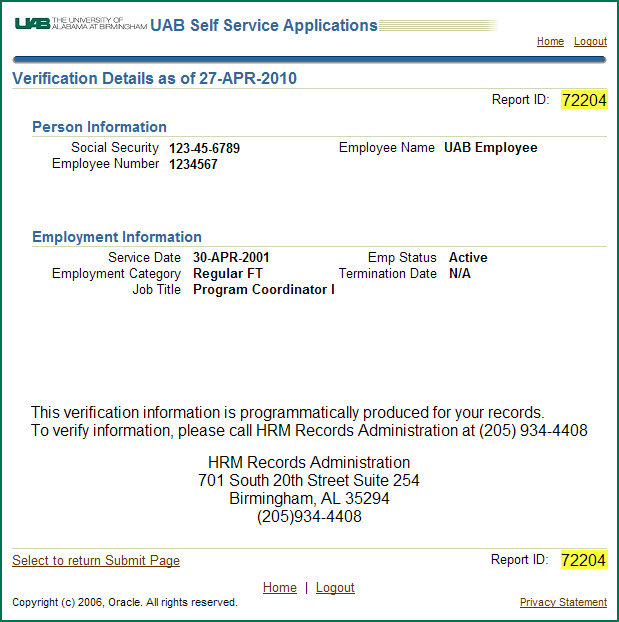
Task: Click the Termination Date value N/A
Action: 460,273
